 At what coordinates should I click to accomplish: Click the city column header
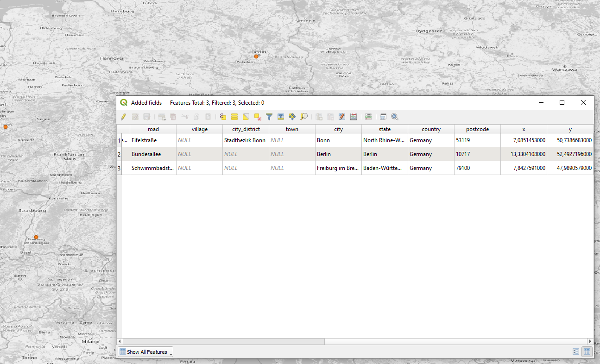(339, 129)
